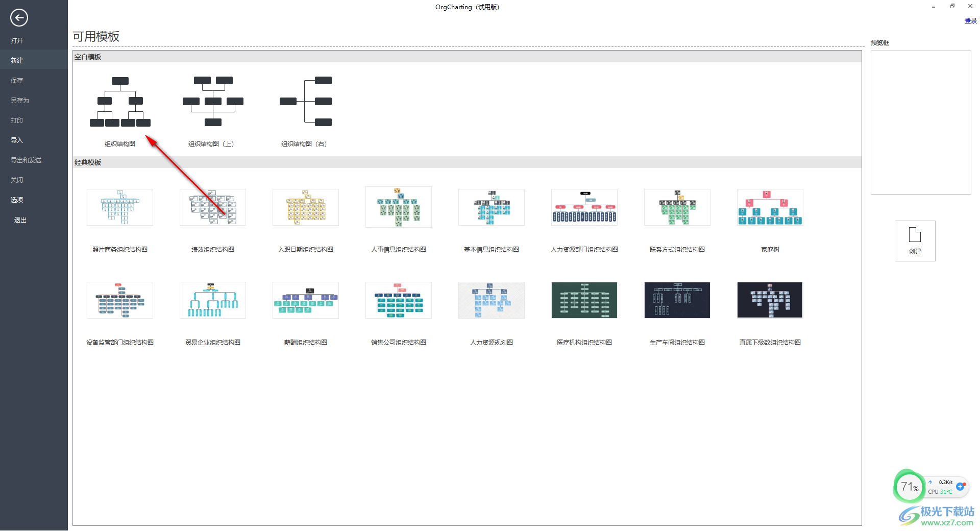Open the 医疗机构组织结构图 dark template
The image size is (980, 531).
click(584, 300)
